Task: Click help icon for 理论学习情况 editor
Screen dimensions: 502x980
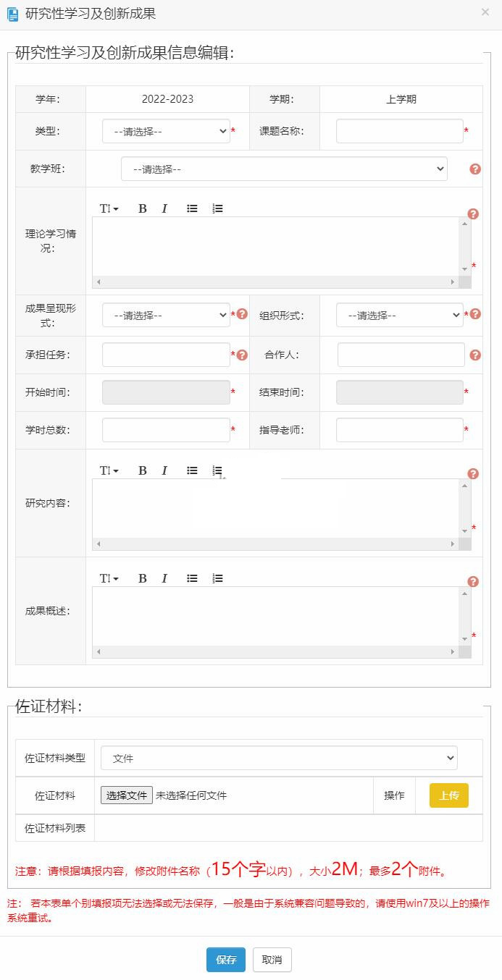Action: click(x=473, y=214)
